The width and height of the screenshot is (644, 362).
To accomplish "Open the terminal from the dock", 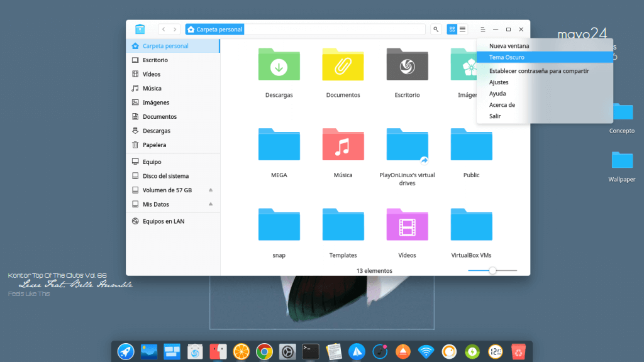I will coord(311,351).
